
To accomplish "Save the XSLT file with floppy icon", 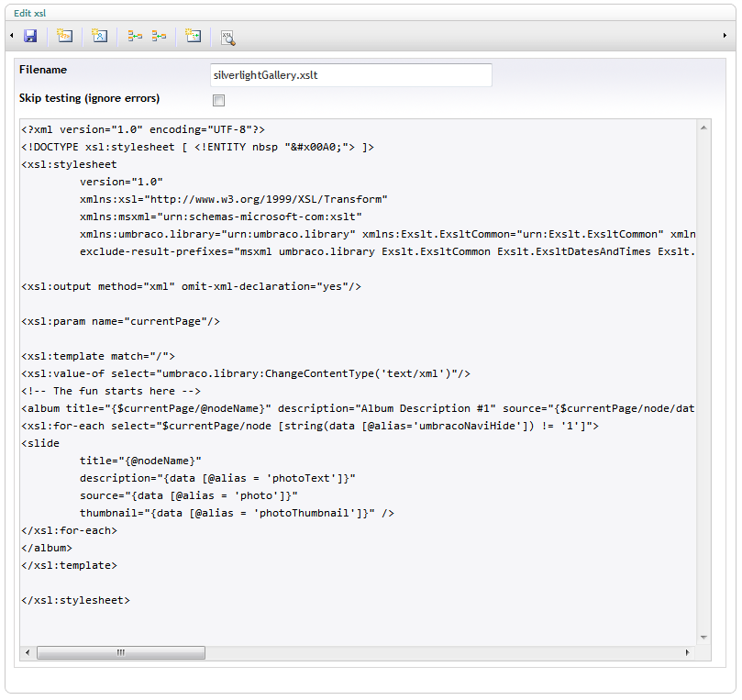I will [x=30, y=36].
